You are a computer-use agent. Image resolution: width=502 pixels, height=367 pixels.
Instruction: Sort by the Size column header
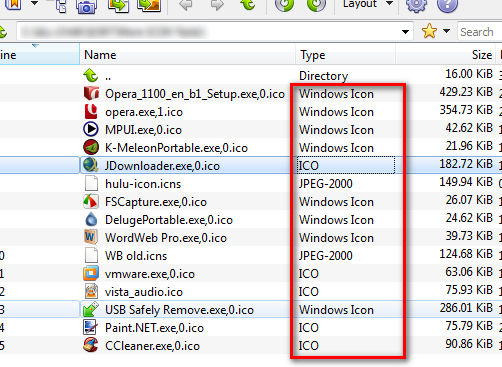(446, 55)
